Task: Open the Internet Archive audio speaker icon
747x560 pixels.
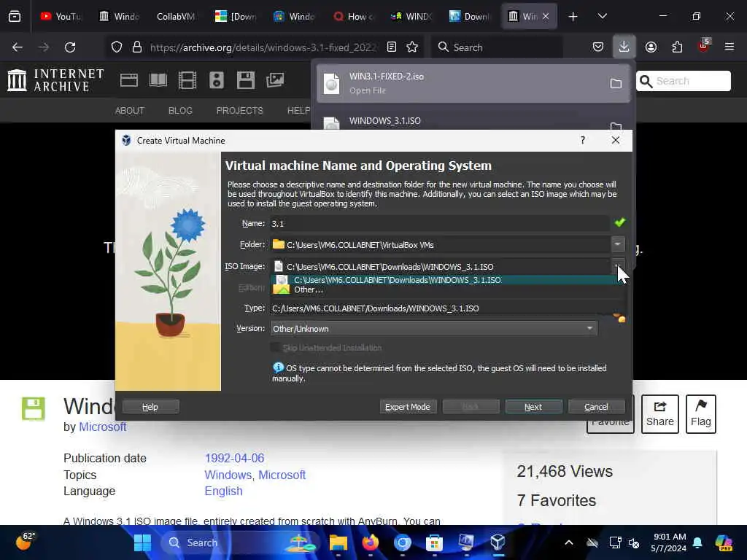Action: pos(216,80)
